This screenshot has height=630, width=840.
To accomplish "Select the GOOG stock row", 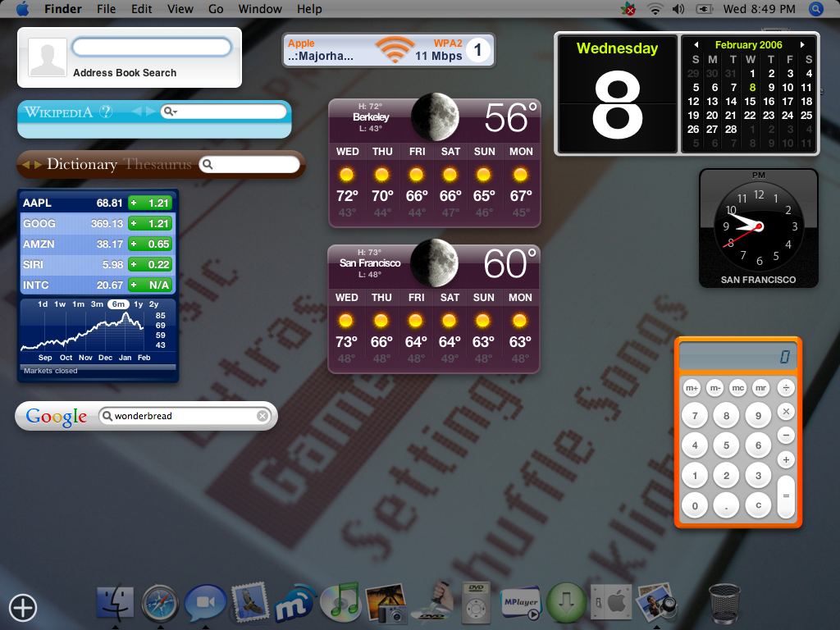I will (98, 223).
